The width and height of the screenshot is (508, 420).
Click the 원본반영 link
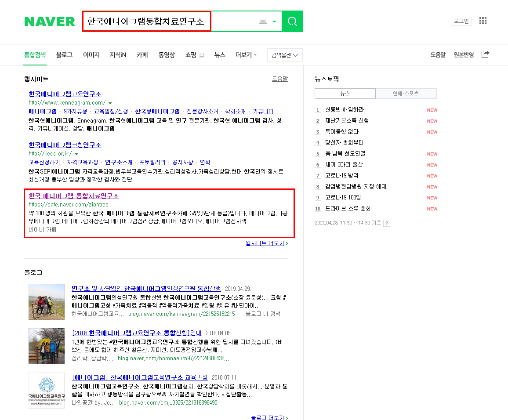(464, 55)
